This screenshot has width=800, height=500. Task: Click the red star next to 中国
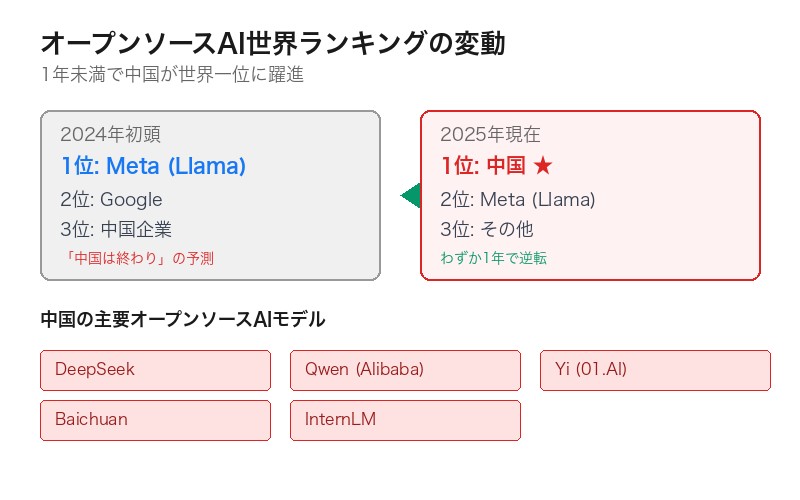tap(545, 166)
